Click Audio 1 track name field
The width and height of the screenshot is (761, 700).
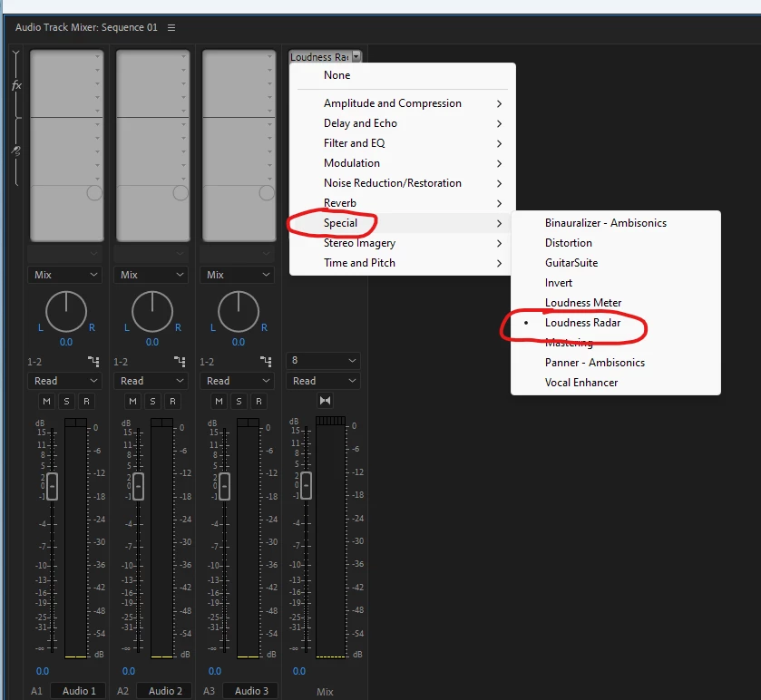click(x=78, y=691)
